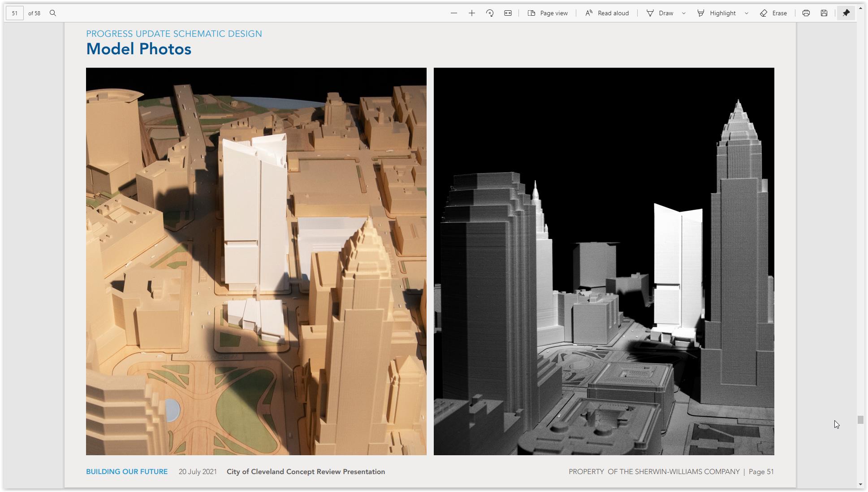The image size is (868, 492).
Task: Click the "20 July 2021" date
Action: pyautogui.click(x=198, y=472)
